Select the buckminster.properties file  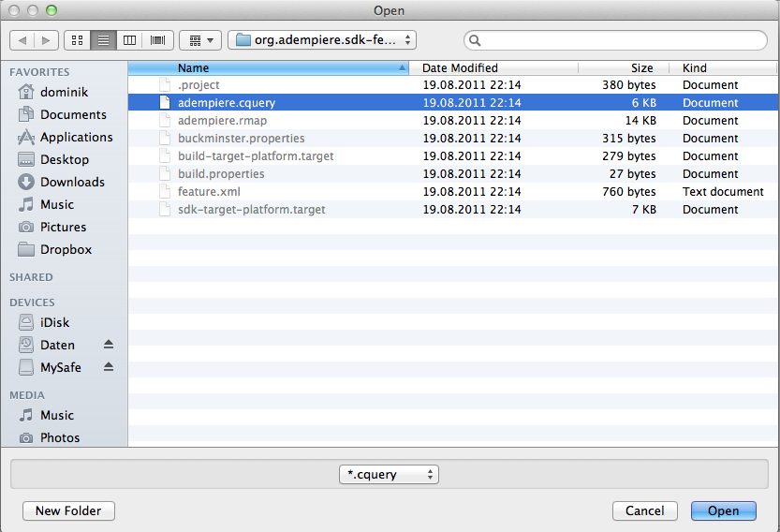pos(453,139)
